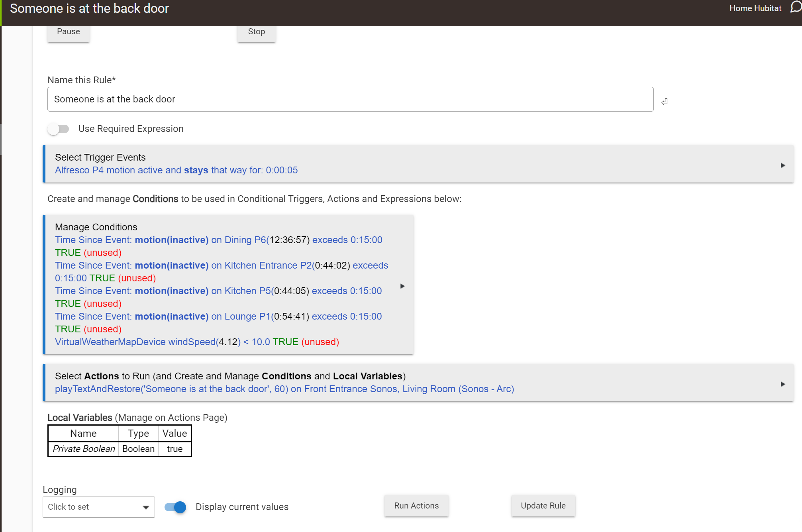Expand the Select Actions to Run arrow
The image size is (802, 532).
click(x=782, y=384)
